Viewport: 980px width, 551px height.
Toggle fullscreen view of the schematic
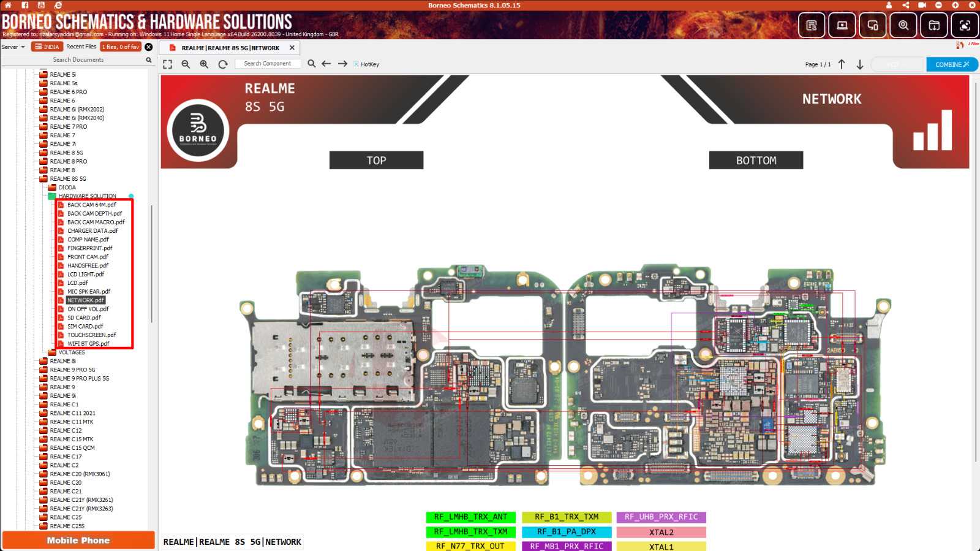167,64
